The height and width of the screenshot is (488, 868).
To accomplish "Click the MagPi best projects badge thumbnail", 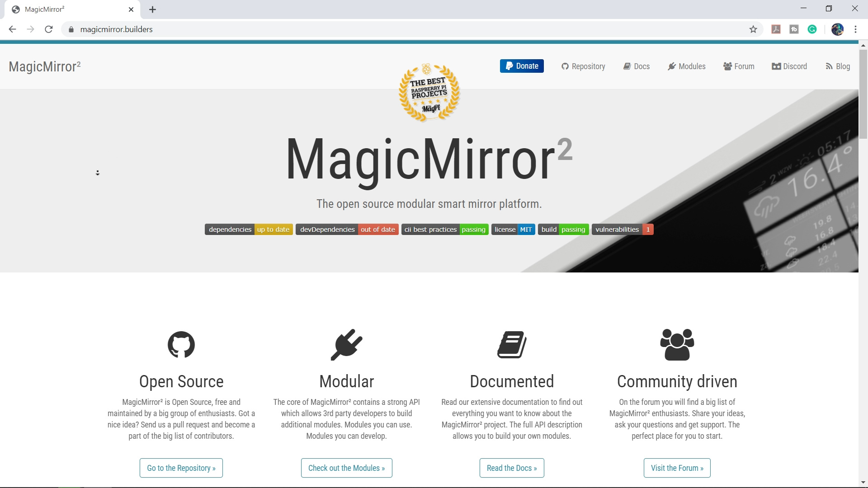I will coord(429,92).
